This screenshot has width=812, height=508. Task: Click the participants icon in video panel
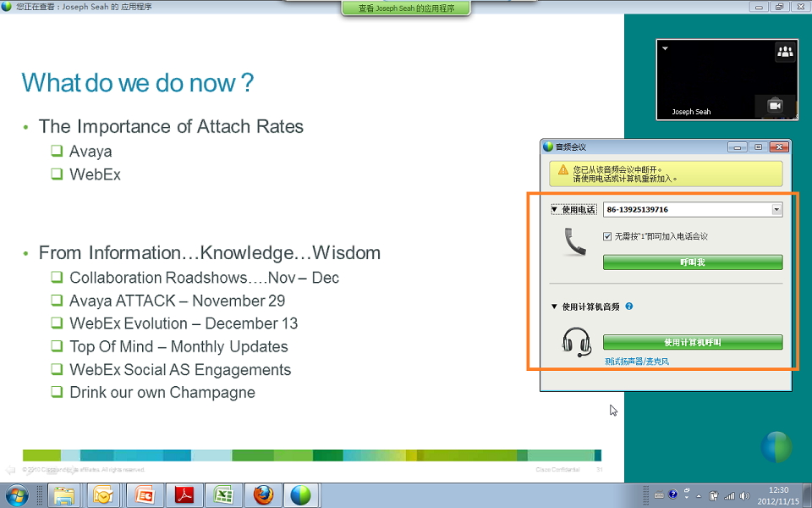tap(785, 52)
